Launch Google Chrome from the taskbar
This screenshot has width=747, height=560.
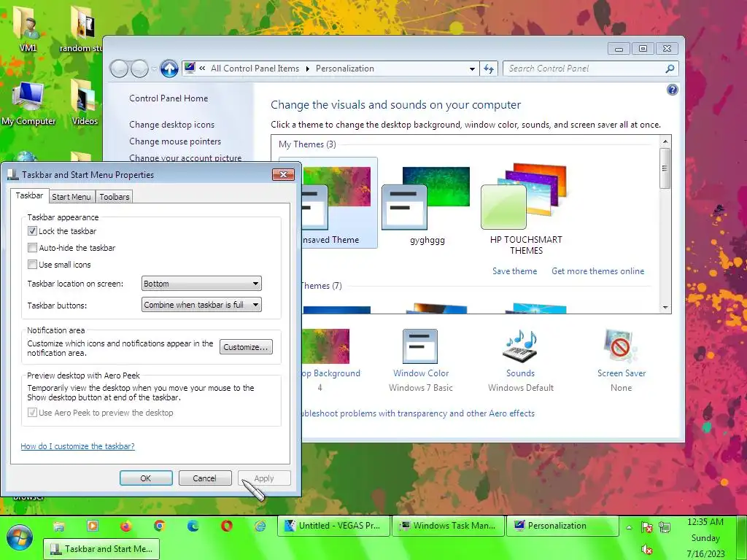point(160,526)
